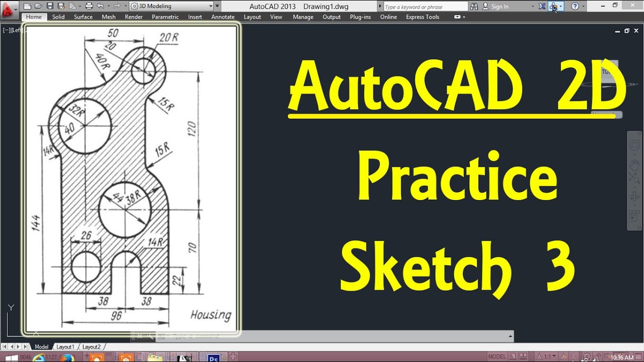Click the clock showing 10:36 AM
This screenshot has width=644, height=362.
[621, 357]
